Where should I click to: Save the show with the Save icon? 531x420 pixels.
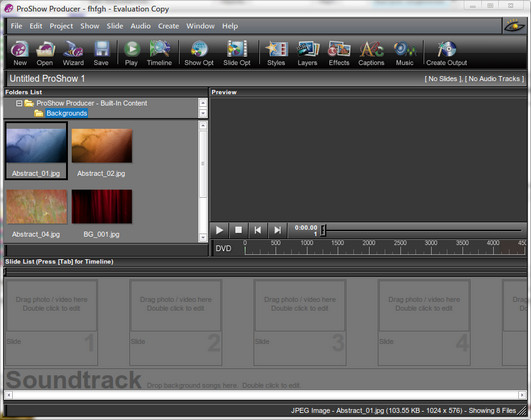coord(101,53)
